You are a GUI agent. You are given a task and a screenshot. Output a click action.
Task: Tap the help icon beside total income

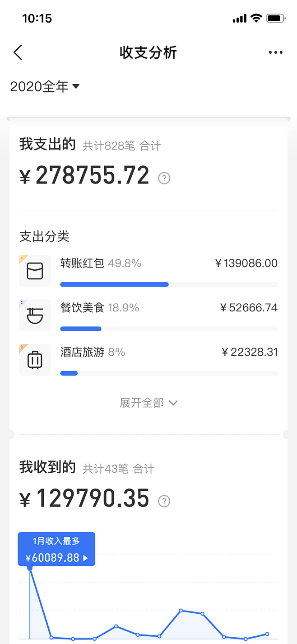coord(164,501)
